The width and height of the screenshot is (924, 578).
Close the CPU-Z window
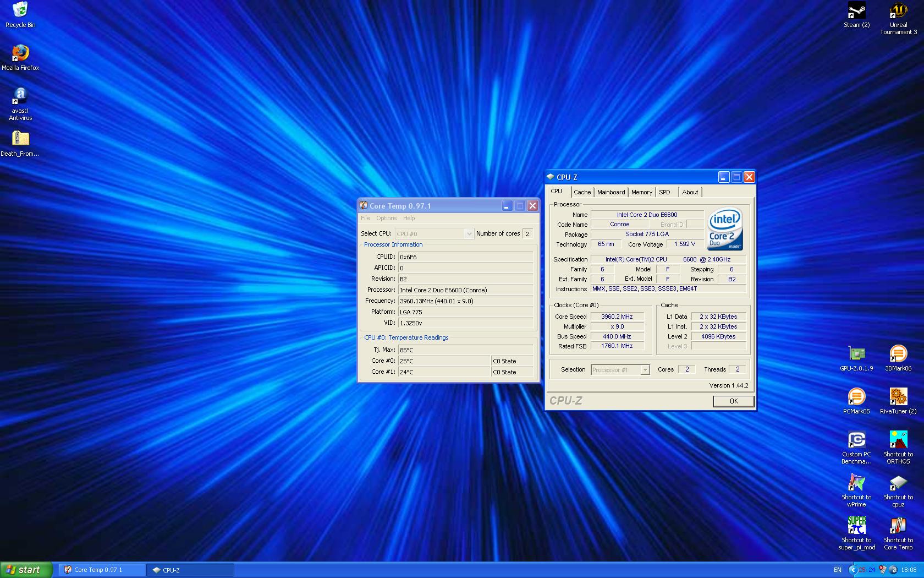749,177
